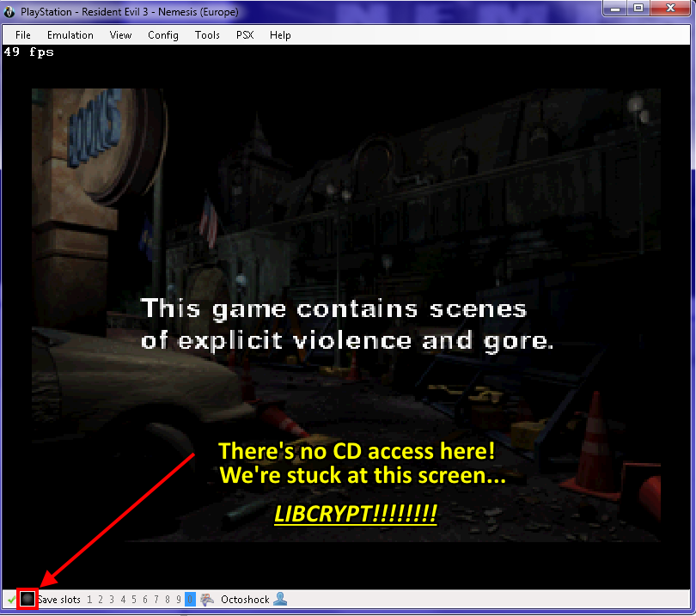Open the PSX menu
Viewport: 696px width, 616px height.
pos(245,35)
